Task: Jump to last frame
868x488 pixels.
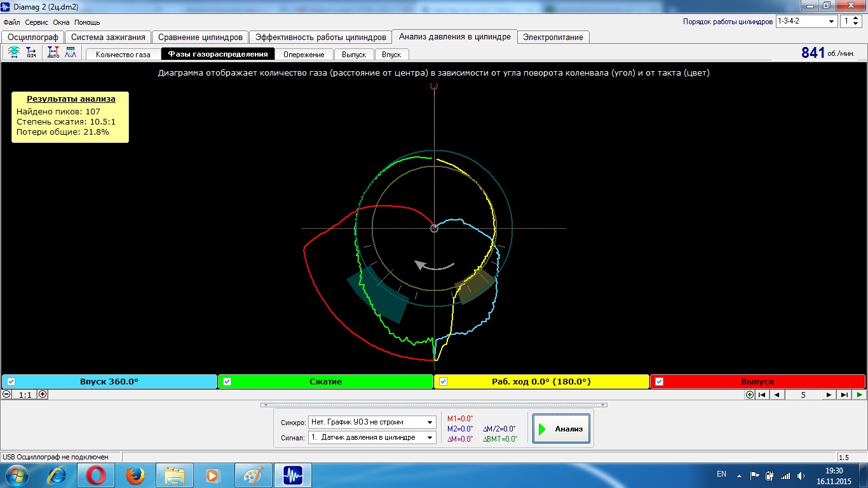Action: tap(844, 395)
